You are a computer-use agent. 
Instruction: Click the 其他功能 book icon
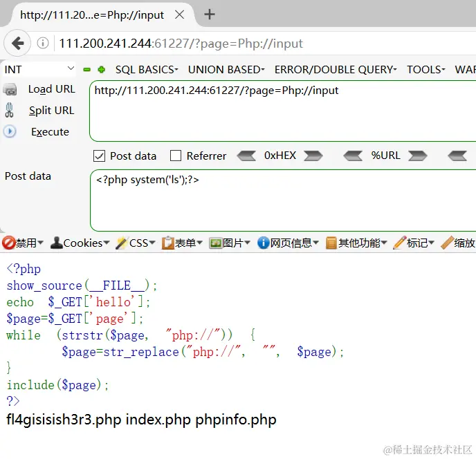point(331,243)
